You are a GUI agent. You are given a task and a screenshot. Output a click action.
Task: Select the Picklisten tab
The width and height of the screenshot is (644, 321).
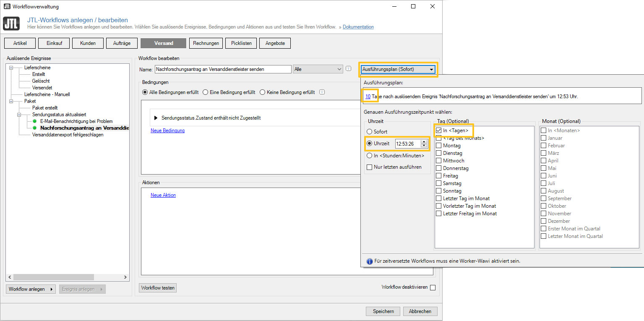(241, 43)
